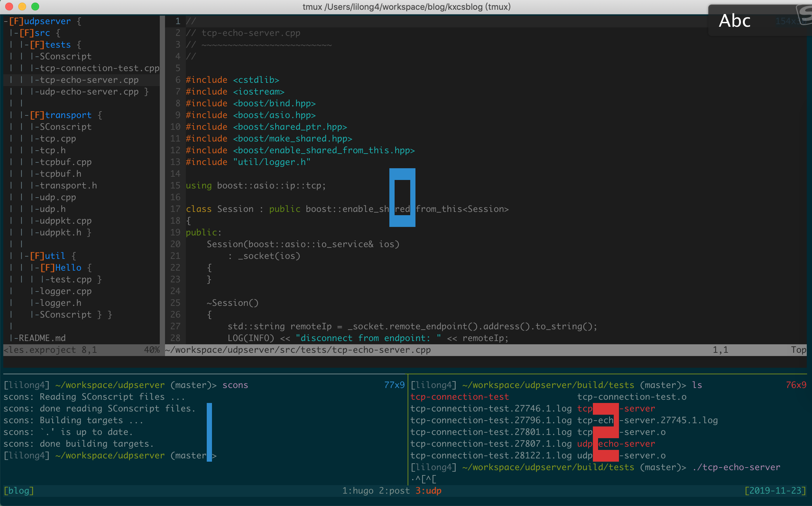Click the class Session declaration line

347,209
